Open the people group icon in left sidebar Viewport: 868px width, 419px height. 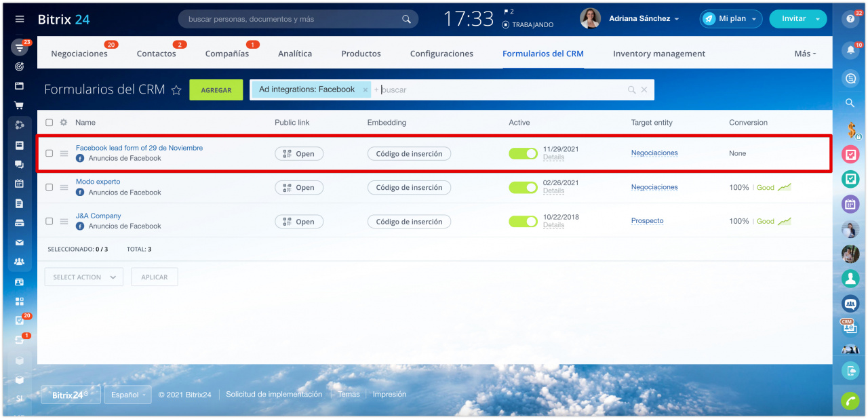tap(20, 261)
